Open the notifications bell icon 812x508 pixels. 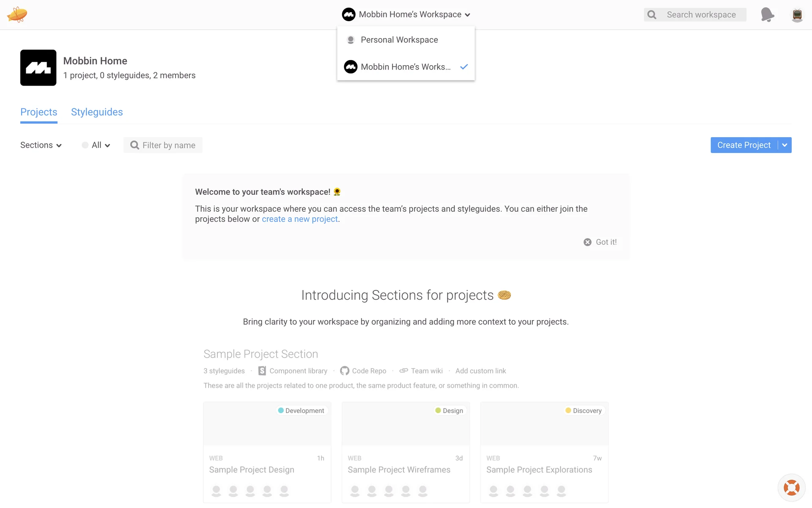pyautogui.click(x=767, y=15)
